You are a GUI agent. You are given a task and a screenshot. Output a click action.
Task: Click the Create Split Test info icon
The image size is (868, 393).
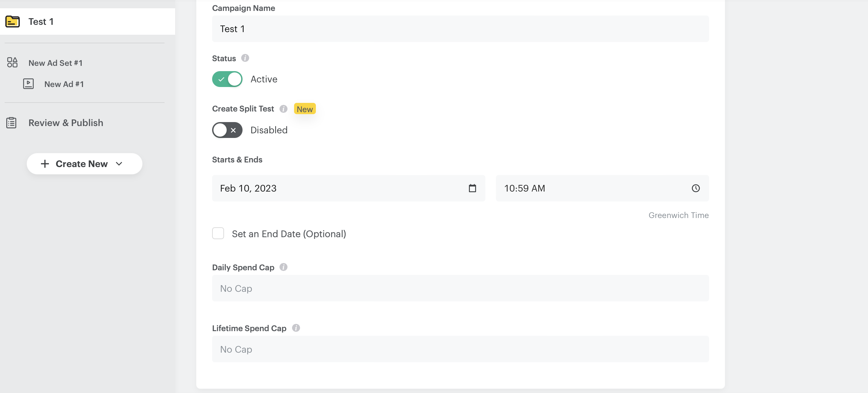(x=283, y=109)
